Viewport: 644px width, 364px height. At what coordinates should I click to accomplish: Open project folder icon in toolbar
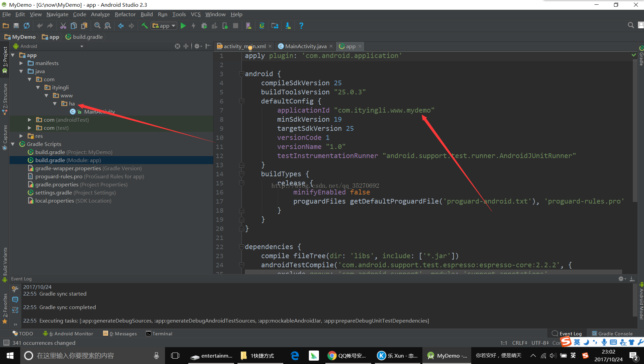click(x=6, y=26)
